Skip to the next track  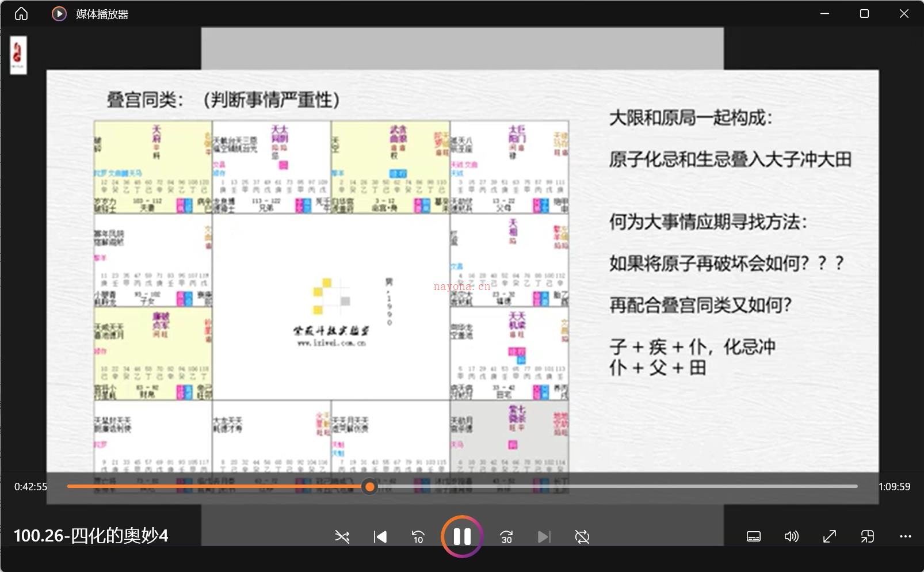coord(544,537)
